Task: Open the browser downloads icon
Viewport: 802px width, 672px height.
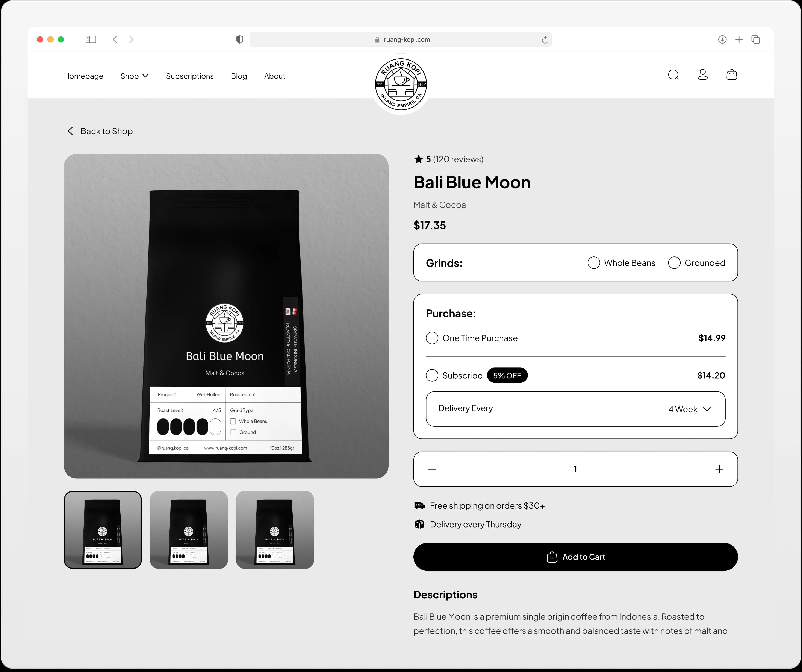Action: coord(722,39)
